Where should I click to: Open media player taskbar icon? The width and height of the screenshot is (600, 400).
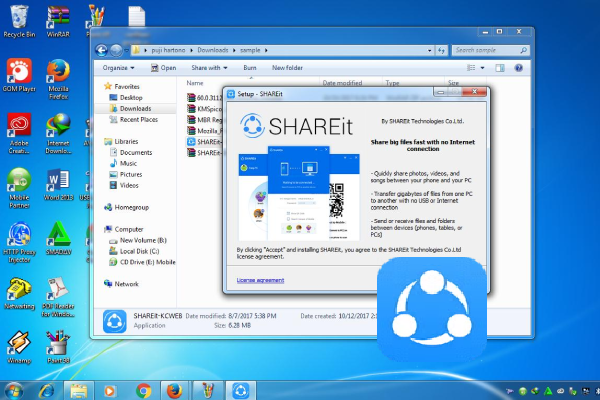[110, 391]
